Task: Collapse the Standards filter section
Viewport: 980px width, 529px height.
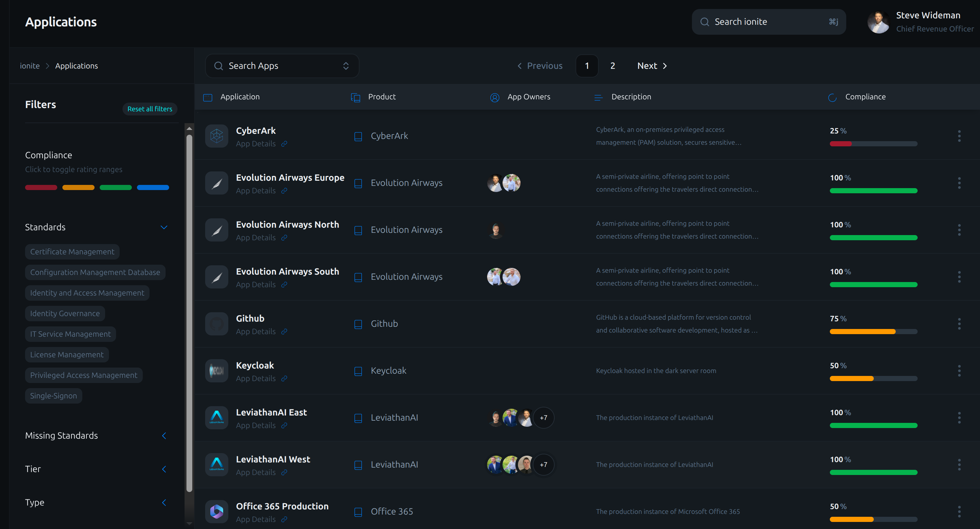Action: tap(164, 227)
